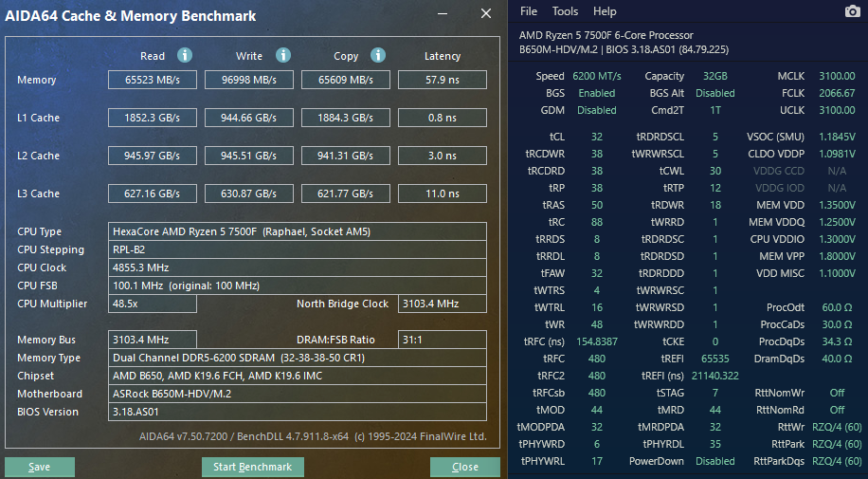Click tCL value 32
This screenshot has width=868, height=479.
[597, 137]
